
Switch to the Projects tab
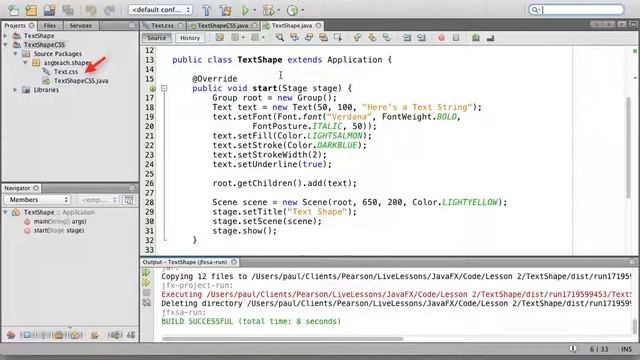15,25
